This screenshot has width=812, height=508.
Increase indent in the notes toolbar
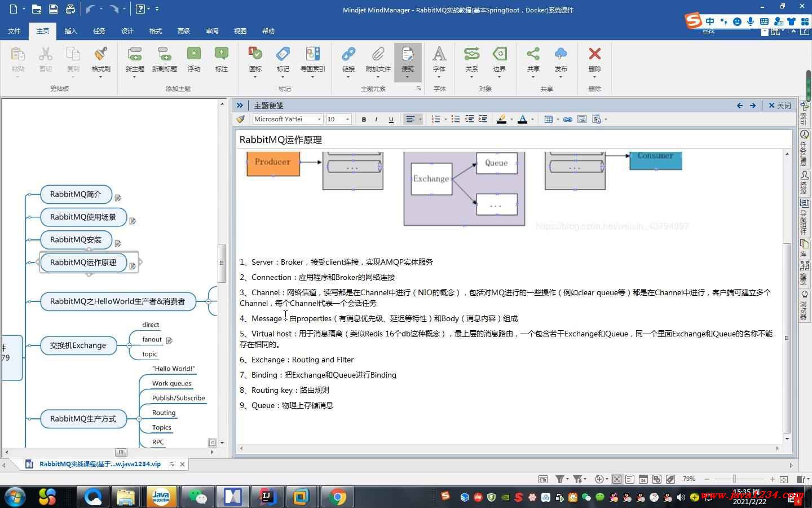[483, 119]
